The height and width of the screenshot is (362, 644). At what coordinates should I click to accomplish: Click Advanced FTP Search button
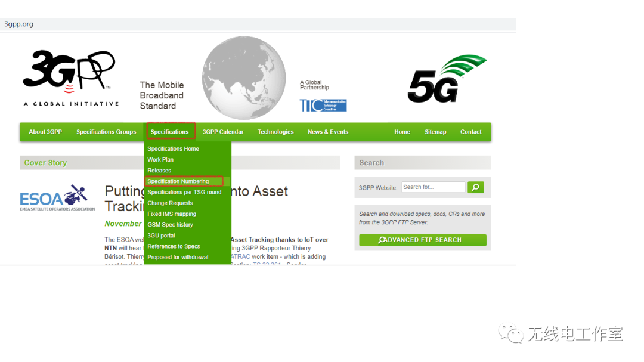click(423, 240)
